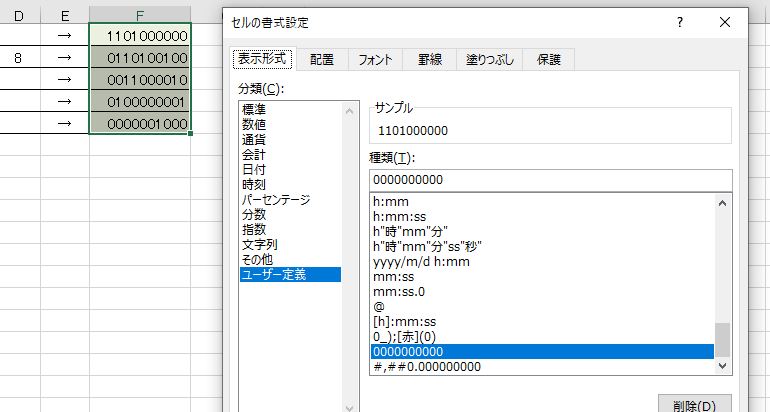Select the mm:ss.0 format
Screen dimensions: 770x412
(x=542, y=292)
